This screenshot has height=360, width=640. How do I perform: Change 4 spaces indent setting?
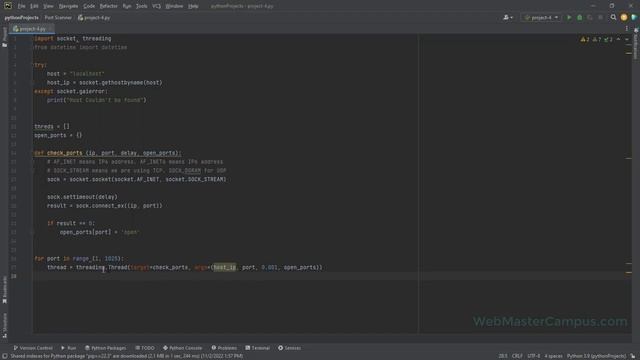pyautogui.click(x=553, y=356)
